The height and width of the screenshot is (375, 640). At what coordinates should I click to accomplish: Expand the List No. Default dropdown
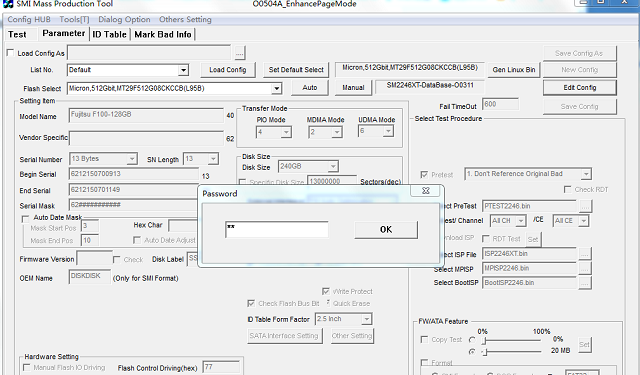[183, 70]
